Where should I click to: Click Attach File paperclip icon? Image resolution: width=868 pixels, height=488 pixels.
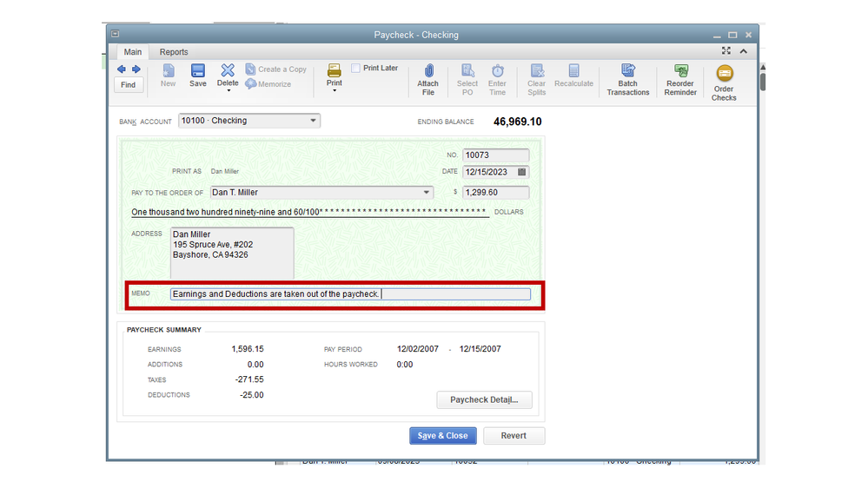click(428, 71)
